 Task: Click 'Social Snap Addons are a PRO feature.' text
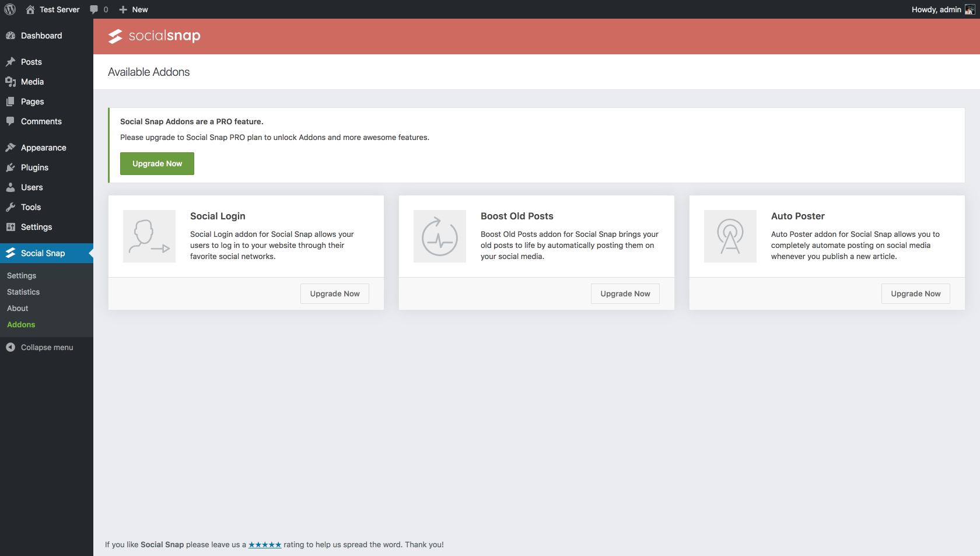192,121
